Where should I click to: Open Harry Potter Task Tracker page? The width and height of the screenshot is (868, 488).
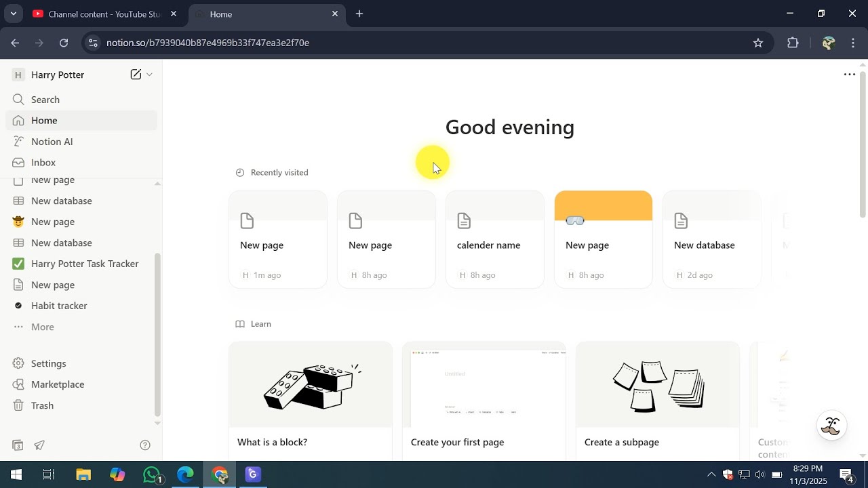pyautogui.click(x=81, y=264)
